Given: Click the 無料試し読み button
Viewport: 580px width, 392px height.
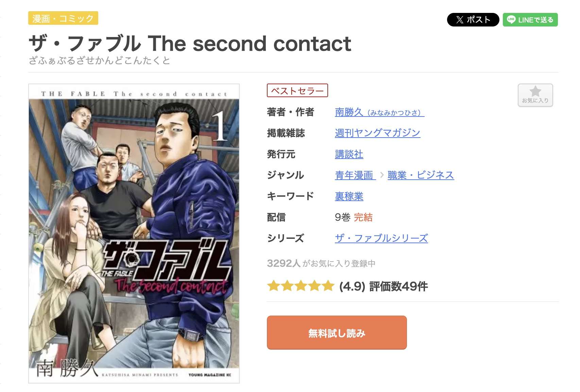Looking at the screenshot, I should coord(337,333).
